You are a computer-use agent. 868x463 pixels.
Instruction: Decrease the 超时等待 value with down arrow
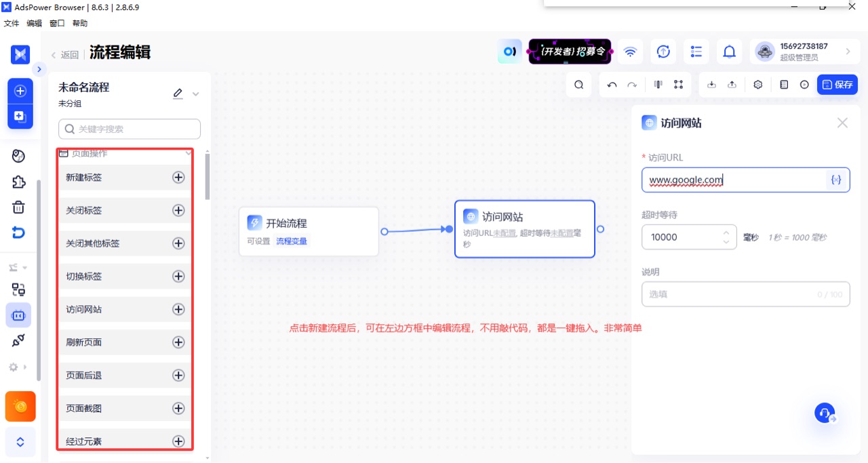point(726,242)
